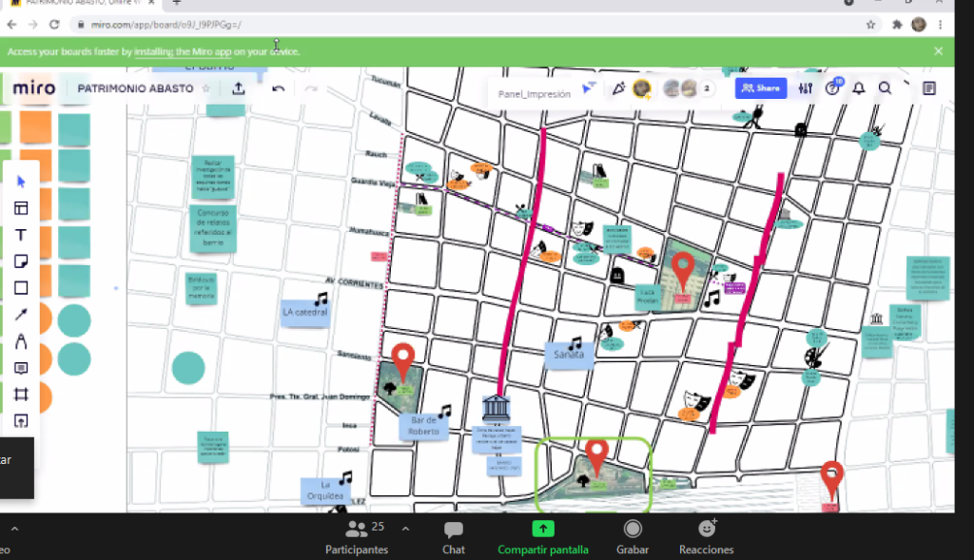Star the PATRIMONIO ABASTO board
The width and height of the screenshot is (974, 560).
206,88
